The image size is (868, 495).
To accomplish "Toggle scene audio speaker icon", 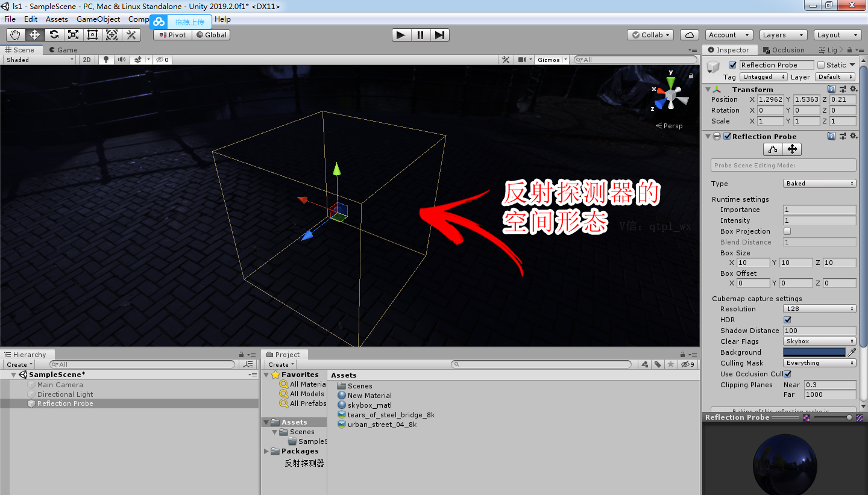I will click(122, 60).
